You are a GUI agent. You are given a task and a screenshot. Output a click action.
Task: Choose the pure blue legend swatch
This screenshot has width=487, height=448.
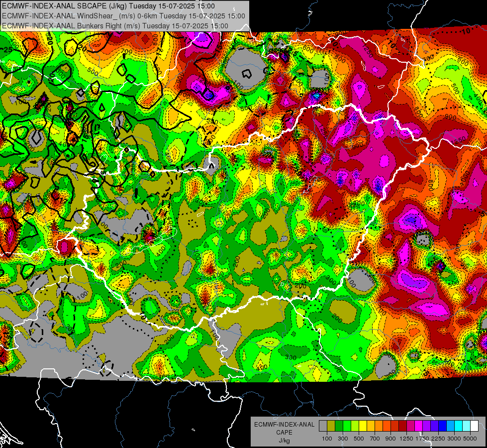coord(443,426)
